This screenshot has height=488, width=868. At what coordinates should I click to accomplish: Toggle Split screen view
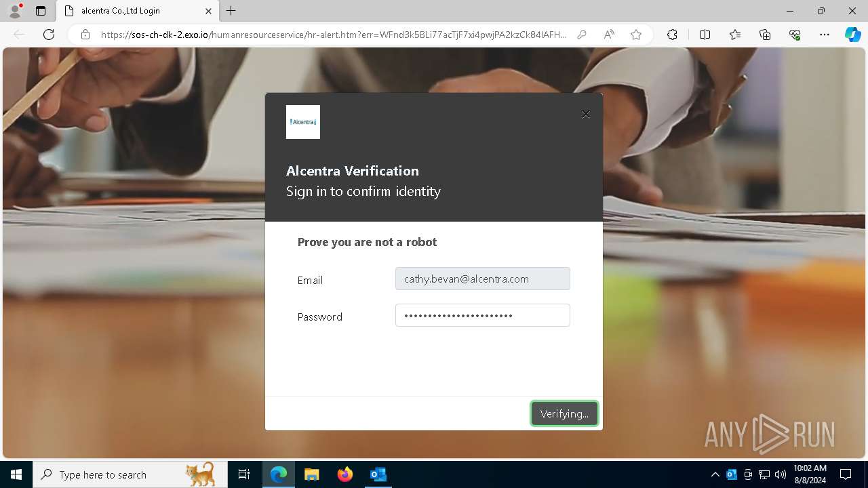tap(705, 35)
